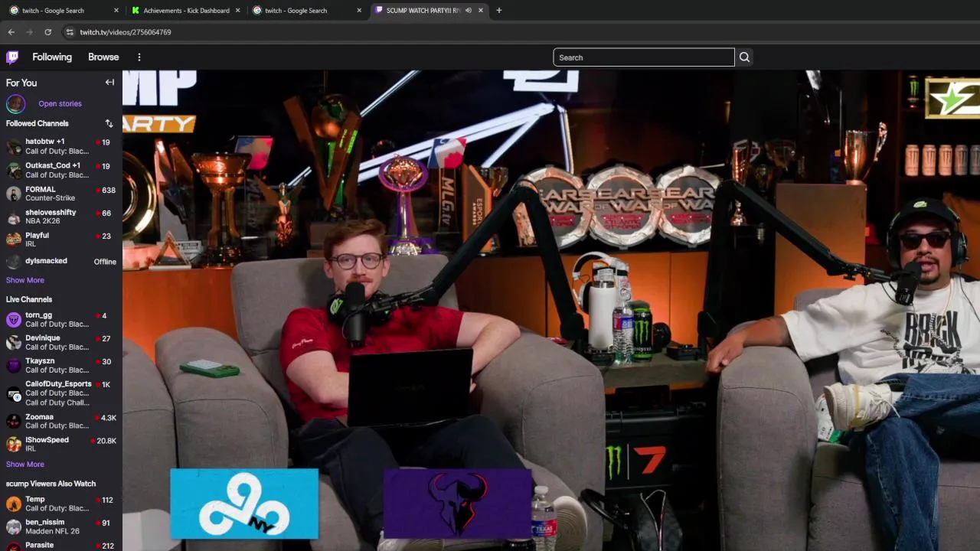Sort the Followed Channels list
The height and width of the screenshot is (551, 980).
(109, 123)
